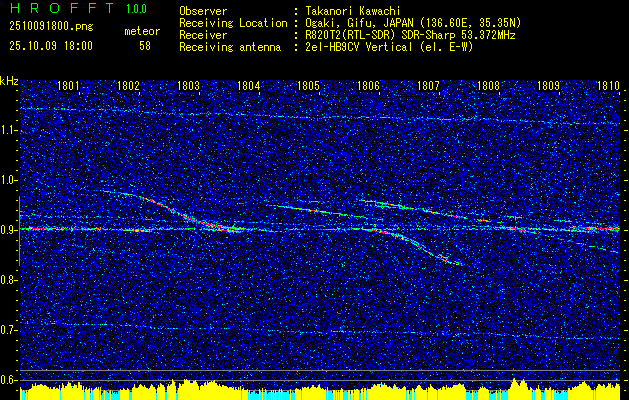Click the 1803 time marker
629x400 pixels.
(x=188, y=86)
